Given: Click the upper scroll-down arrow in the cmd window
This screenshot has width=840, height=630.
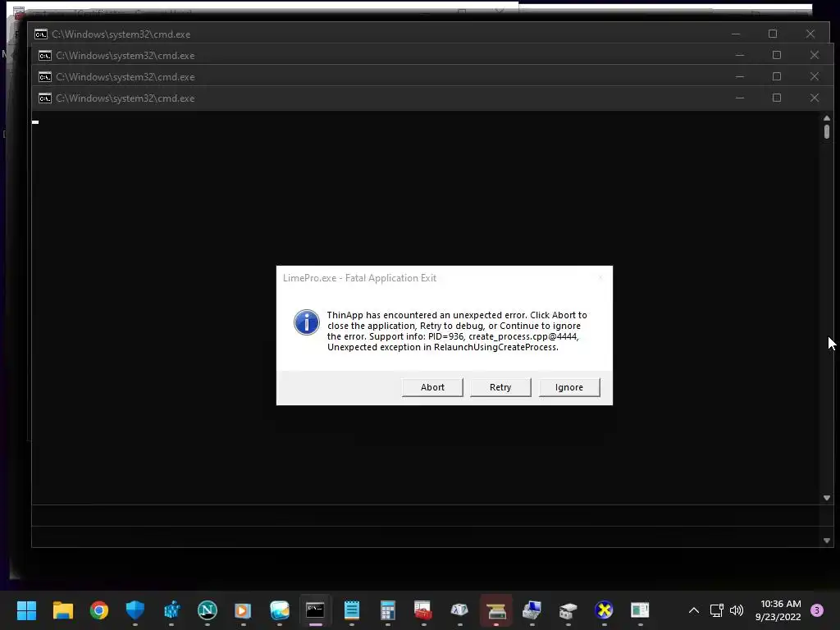Looking at the screenshot, I should pyautogui.click(x=827, y=498).
